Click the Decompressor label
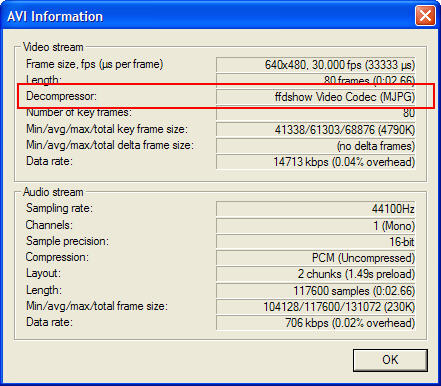Image resolution: width=441 pixels, height=386 pixels. pos(61,96)
